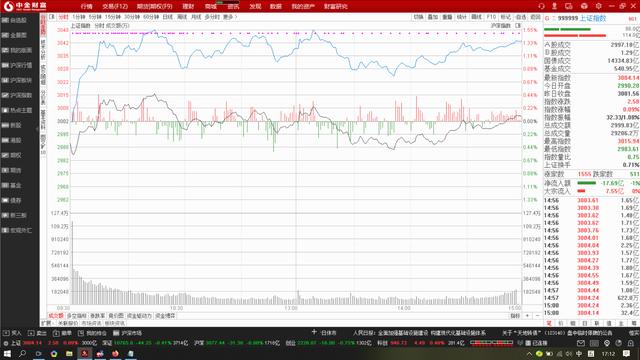Click the Firefox icon in the Windows taskbar
640x360 pixels.
(116, 353)
